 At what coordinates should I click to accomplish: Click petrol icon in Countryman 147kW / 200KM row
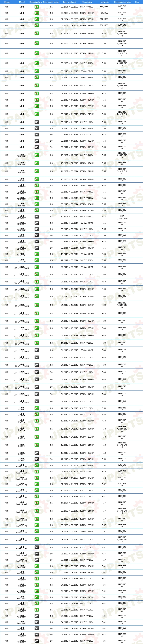[37, 328]
